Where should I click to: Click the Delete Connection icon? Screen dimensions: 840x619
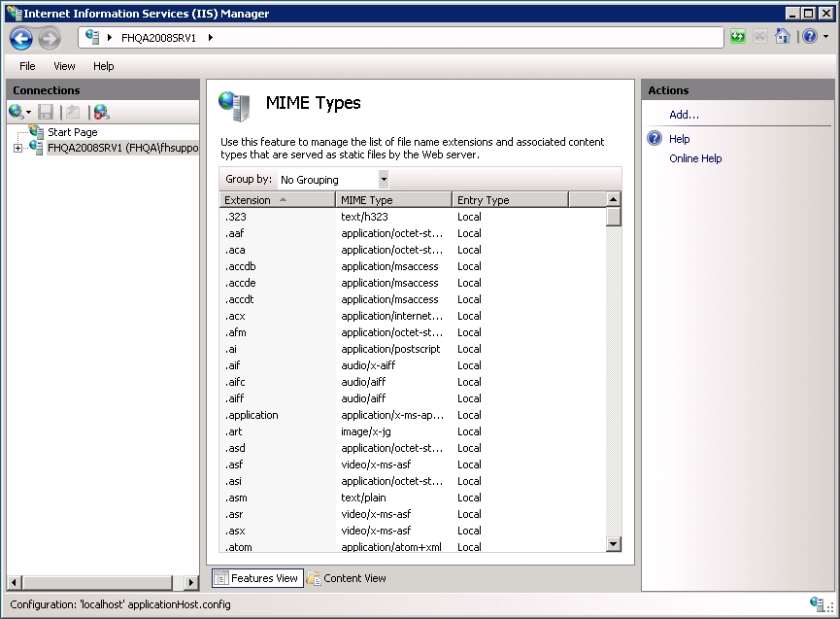point(101,112)
